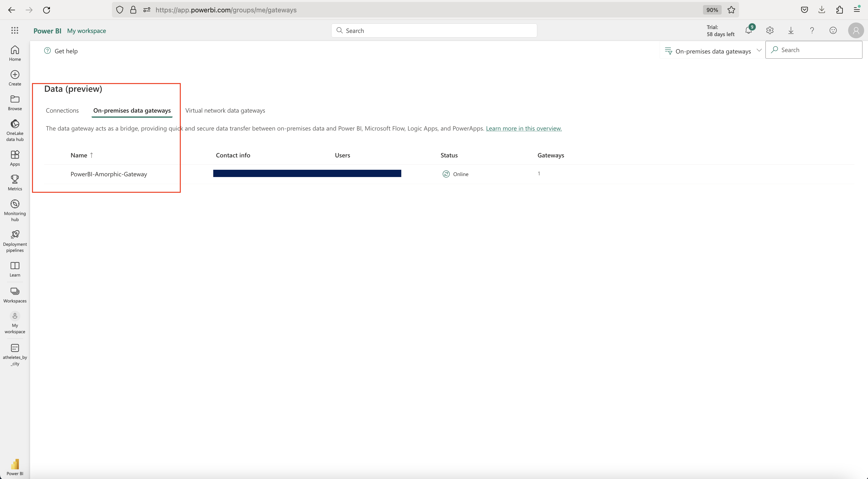Switch to the Connections tab
This screenshot has width=868, height=479.
click(62, 110)
